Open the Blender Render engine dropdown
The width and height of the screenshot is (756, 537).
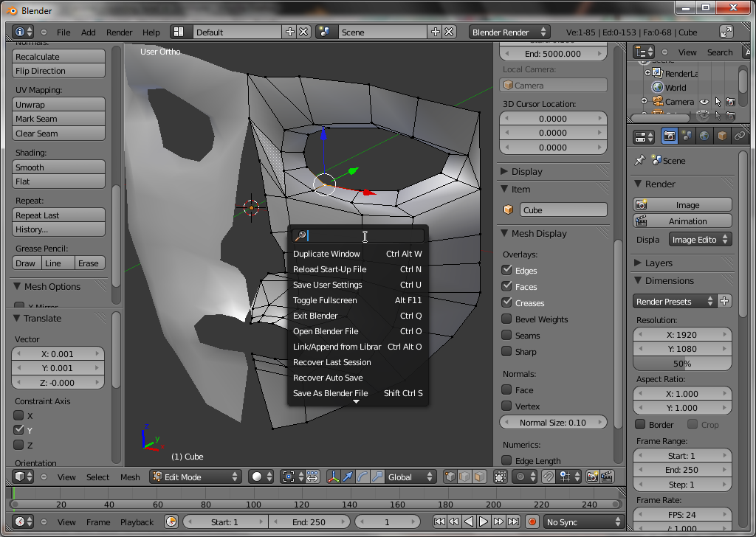[x=509, y=32]
